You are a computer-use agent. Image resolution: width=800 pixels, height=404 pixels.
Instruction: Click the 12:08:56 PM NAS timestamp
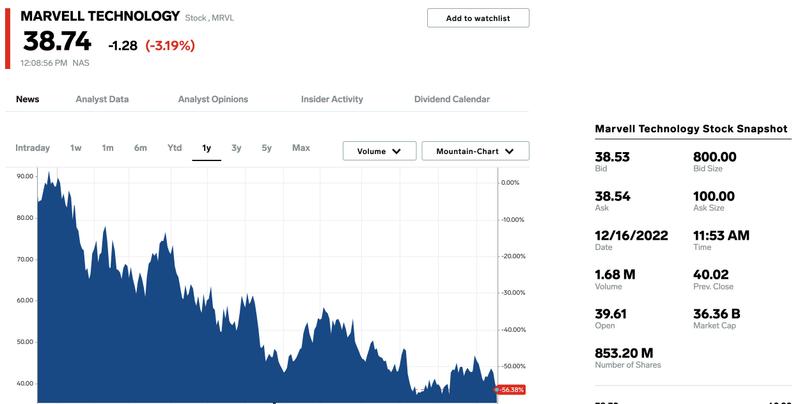tap(55, 63)
